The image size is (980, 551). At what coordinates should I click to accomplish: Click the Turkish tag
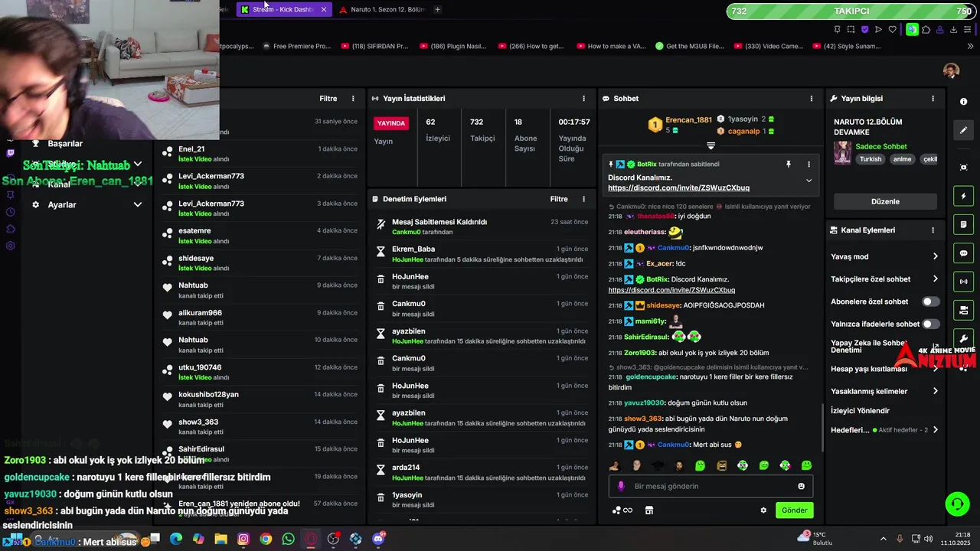click(871, 159)
